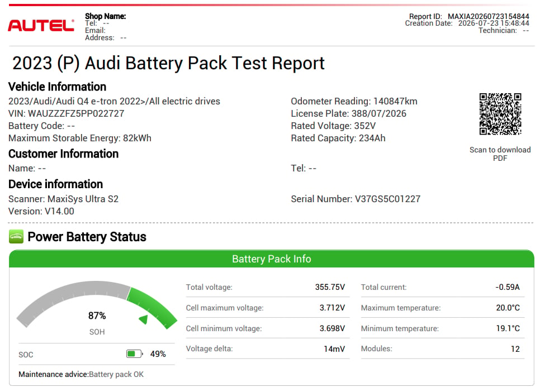Click Rated Voltage: 352V
Screen dimensions: 540x392
[333, 126]
